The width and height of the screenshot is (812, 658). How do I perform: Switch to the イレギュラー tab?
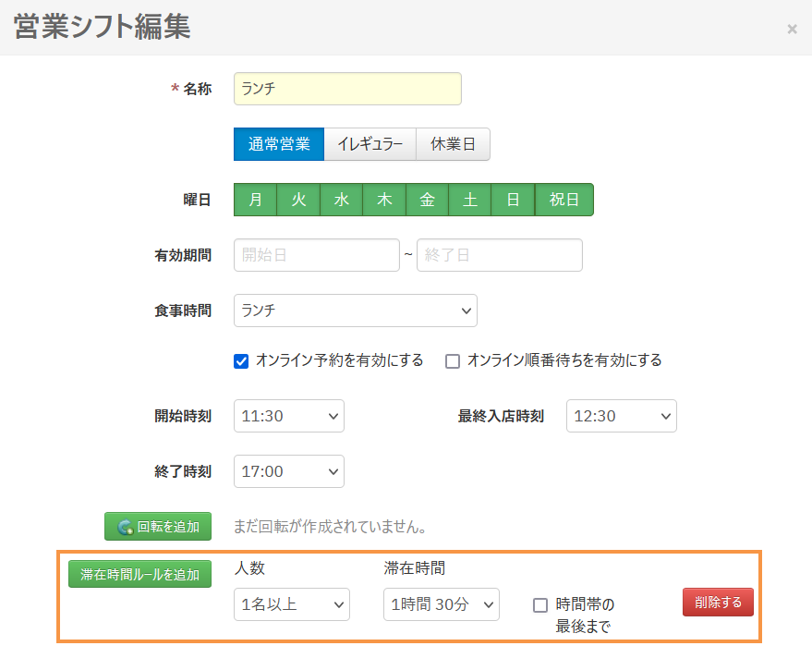(x=370, y=144)
